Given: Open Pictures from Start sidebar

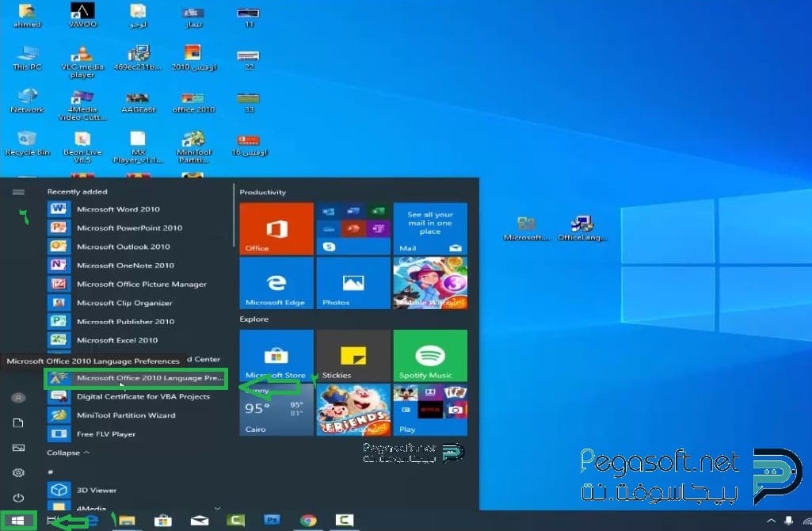Looking at the screenshot, I should click(18, 448).
